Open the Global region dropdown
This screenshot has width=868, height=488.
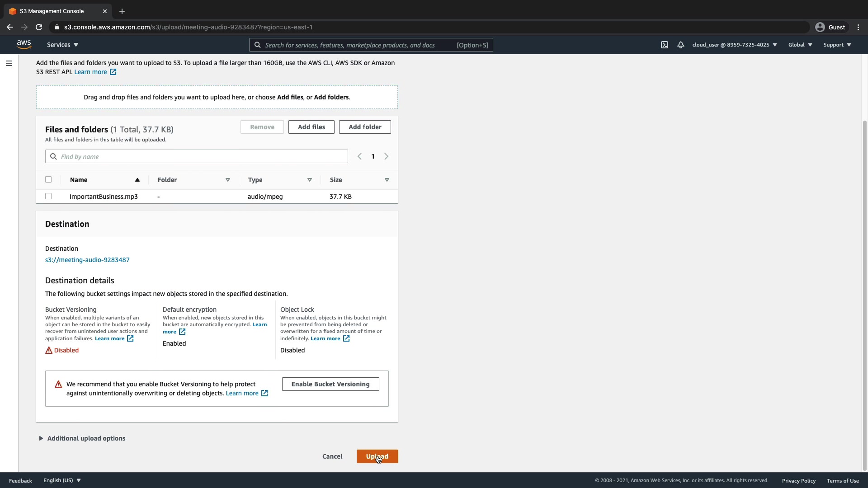[x=800, y=45]
